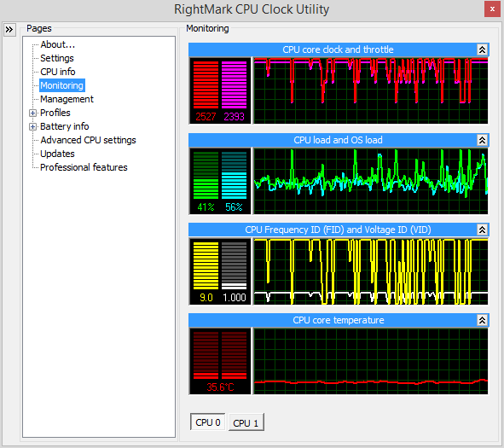Open the Professional features page
Image resolution: width=504 pixels, height=448 pixels.
[x=84, y=167]
